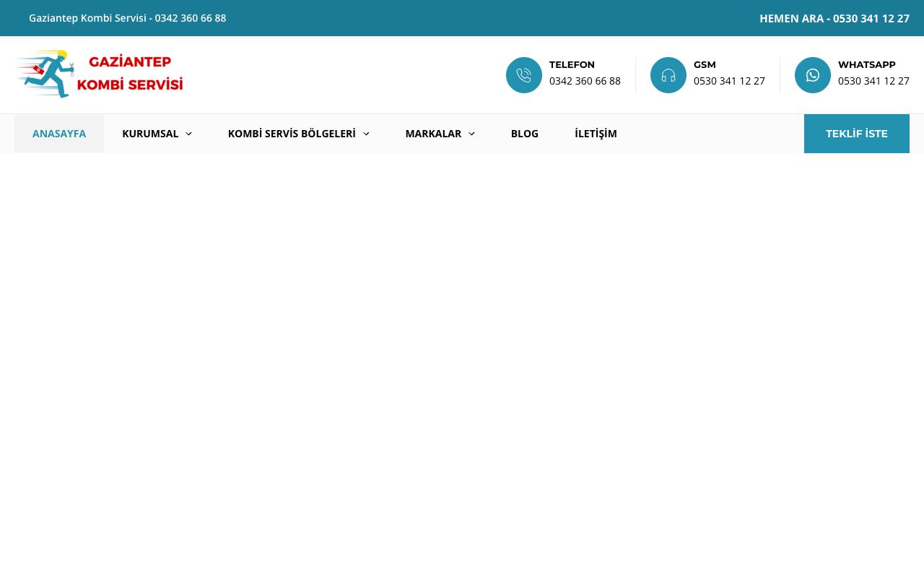Go to the İletişim page
Image resolution: width=924 pixels, height=578 pixels.
tap(596, 134)
